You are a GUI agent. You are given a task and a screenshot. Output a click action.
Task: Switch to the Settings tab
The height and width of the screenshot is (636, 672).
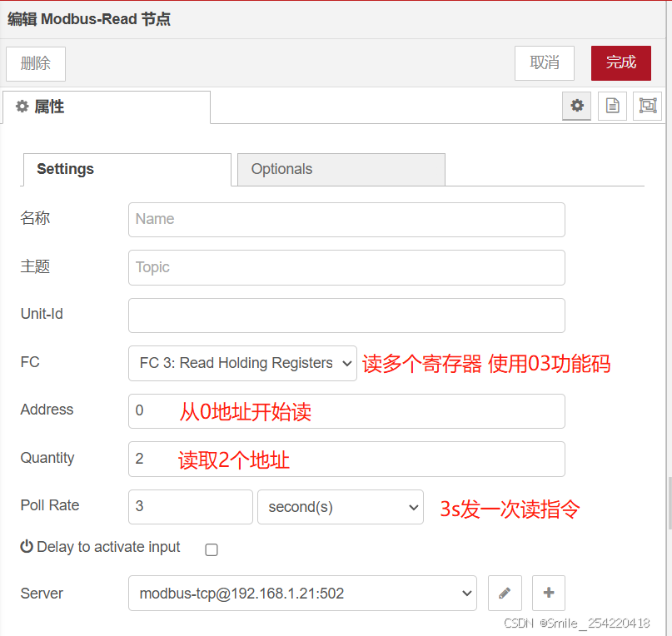point(127,169)
